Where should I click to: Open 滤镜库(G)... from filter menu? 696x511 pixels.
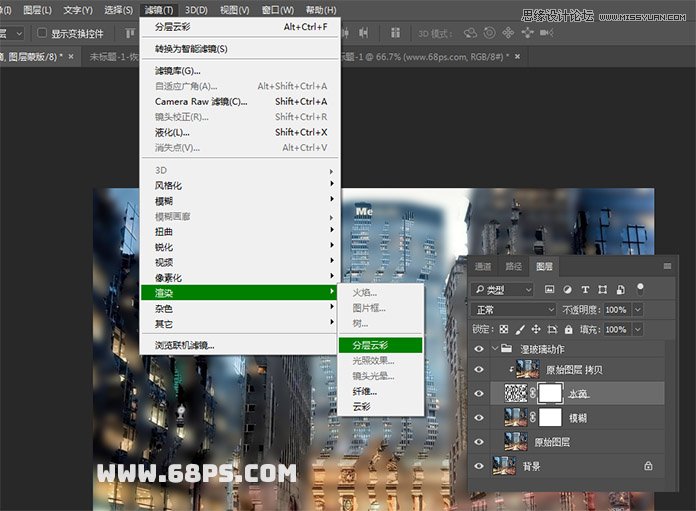pos(240,71)
